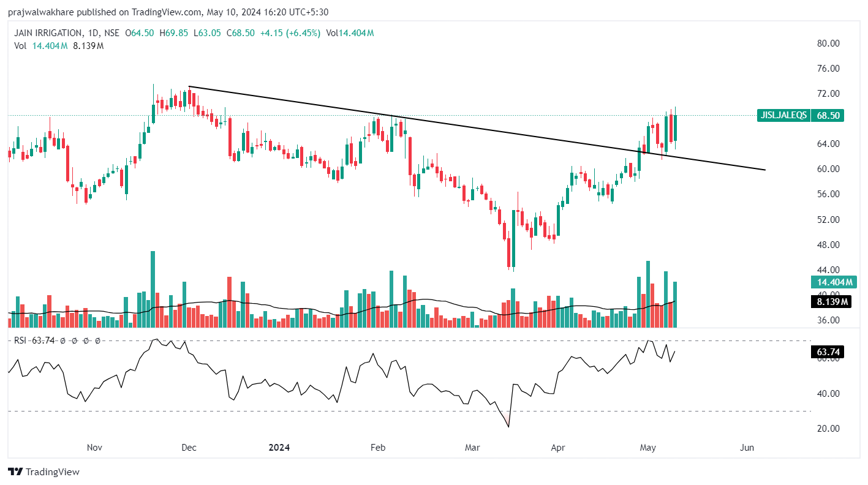Click the 48.00 price axis label

pyautogui.click(x=828, y=245)
